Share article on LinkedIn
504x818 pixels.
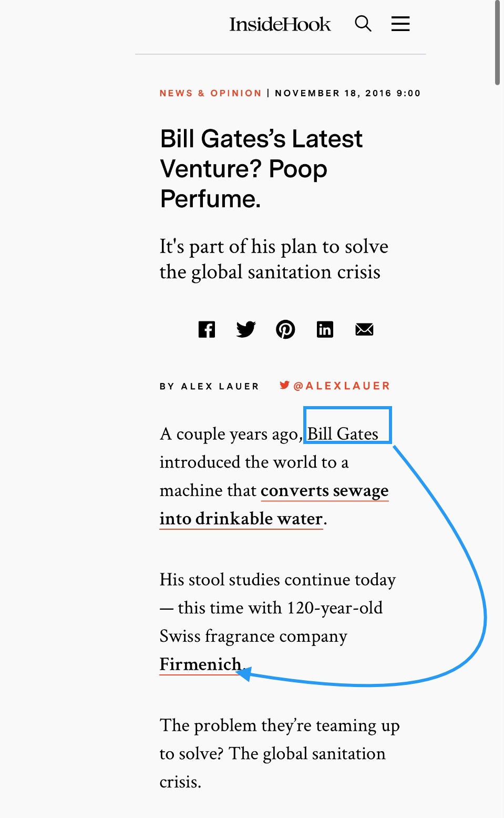coord(325,330)
